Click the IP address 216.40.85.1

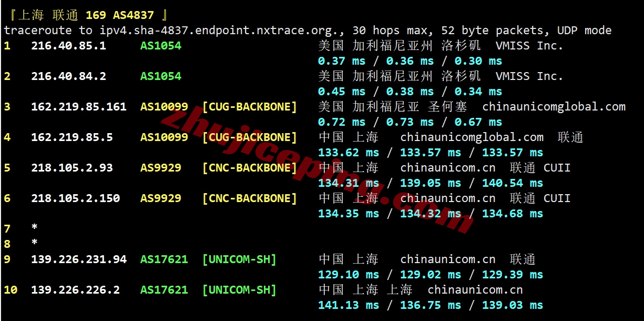[68, 46]
